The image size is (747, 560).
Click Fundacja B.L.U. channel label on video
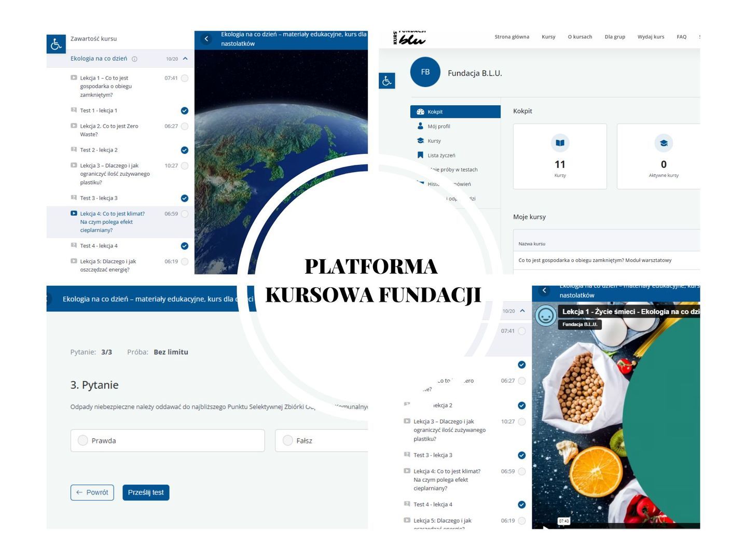[x=580, y=325]
